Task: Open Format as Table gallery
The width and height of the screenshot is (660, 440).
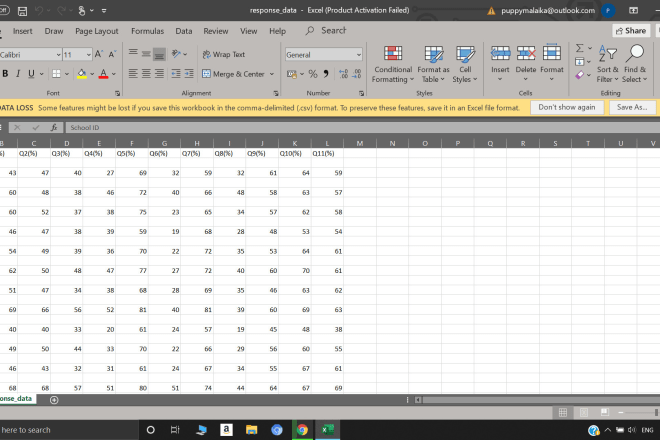Action: click(434, 64)
